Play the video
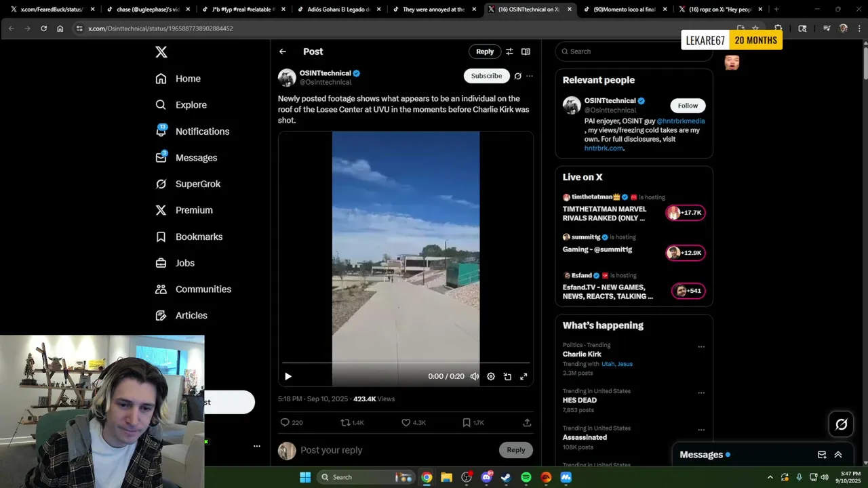This screenshot has height=488, width=868. [288, 376]
